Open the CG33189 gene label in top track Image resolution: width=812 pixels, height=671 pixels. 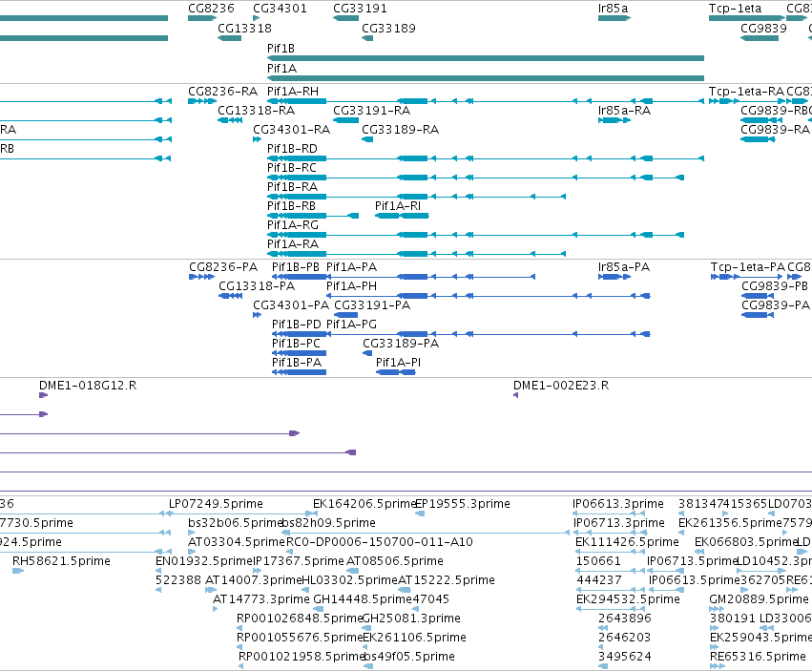point(388,28)
